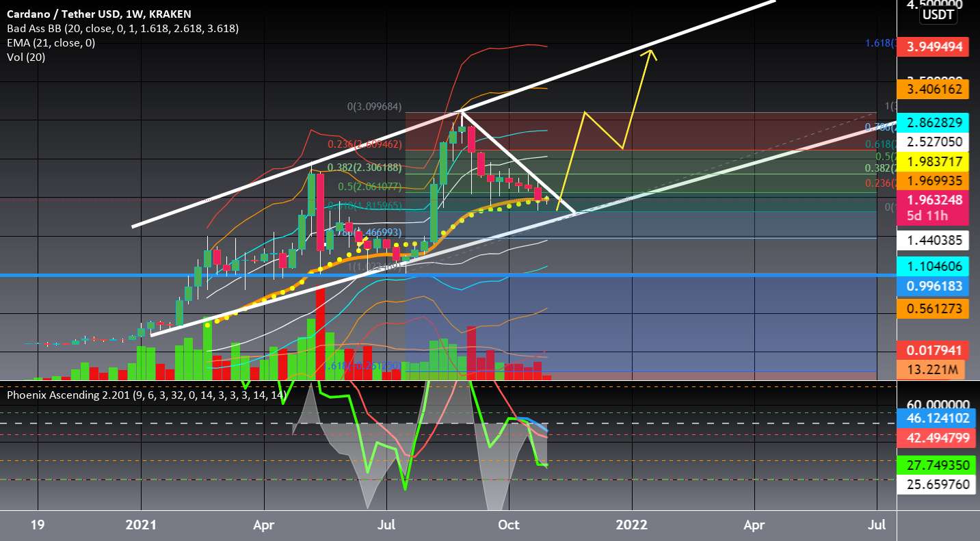Viewport: 980px width, 541px height.
Task: Click the tallest red volume bar
Action: (x=319, y=333)
